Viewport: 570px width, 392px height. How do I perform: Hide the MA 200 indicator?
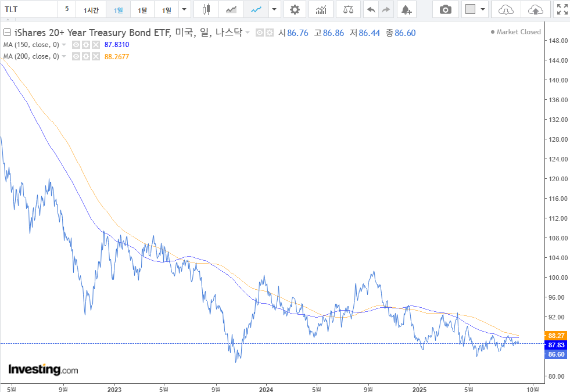tap(76, 56)
